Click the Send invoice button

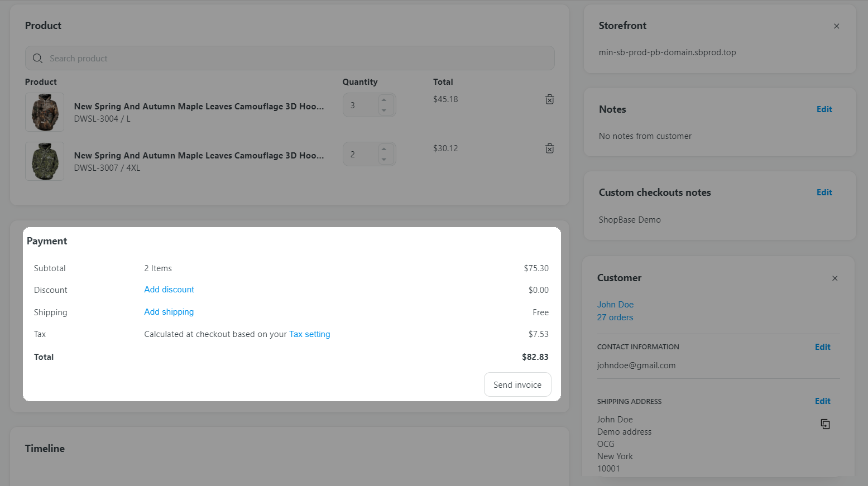(x=517, y=384)
